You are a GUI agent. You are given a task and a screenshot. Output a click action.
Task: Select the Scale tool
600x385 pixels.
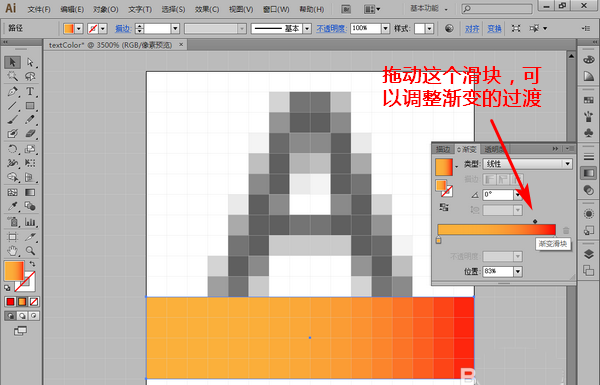point(30,149)
